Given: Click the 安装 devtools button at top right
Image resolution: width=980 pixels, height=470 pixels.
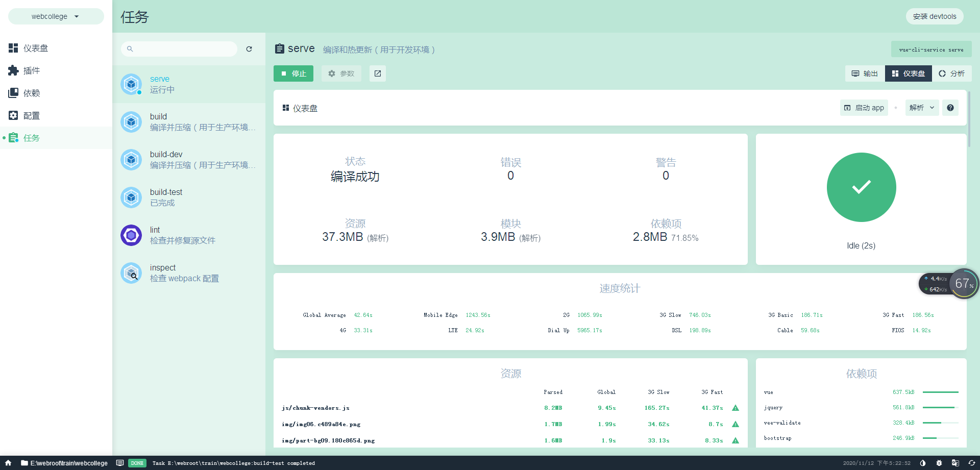Looking at the screenshot, I should click(x=935, y=16).
